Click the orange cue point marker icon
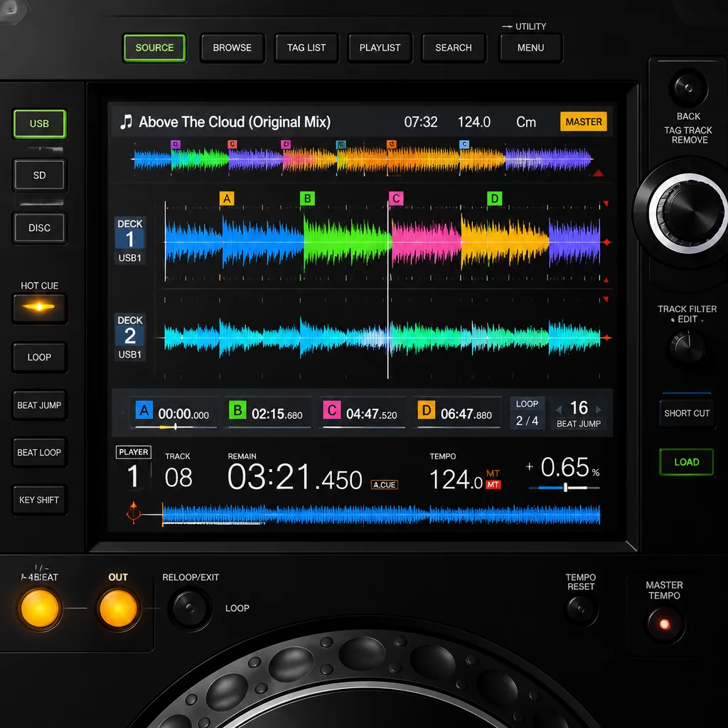This screenshot has width=728, height=728. pyautogui.click(x=134, y=513)
